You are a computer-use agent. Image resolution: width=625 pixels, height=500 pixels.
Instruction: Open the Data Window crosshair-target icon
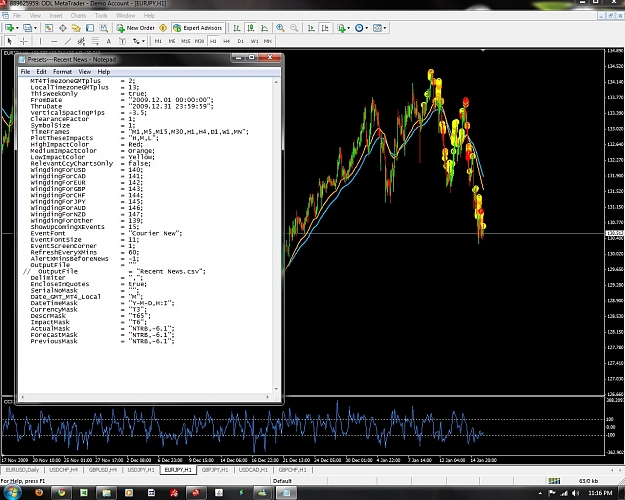63,28
